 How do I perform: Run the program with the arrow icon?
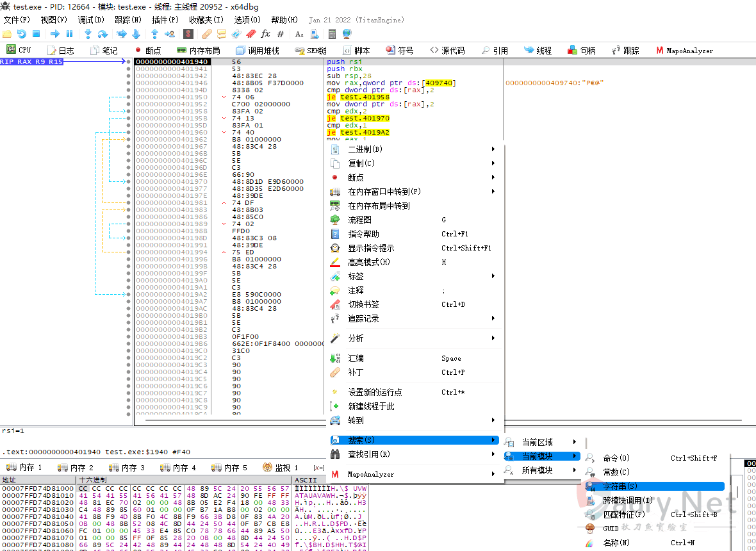coord(55,34)
